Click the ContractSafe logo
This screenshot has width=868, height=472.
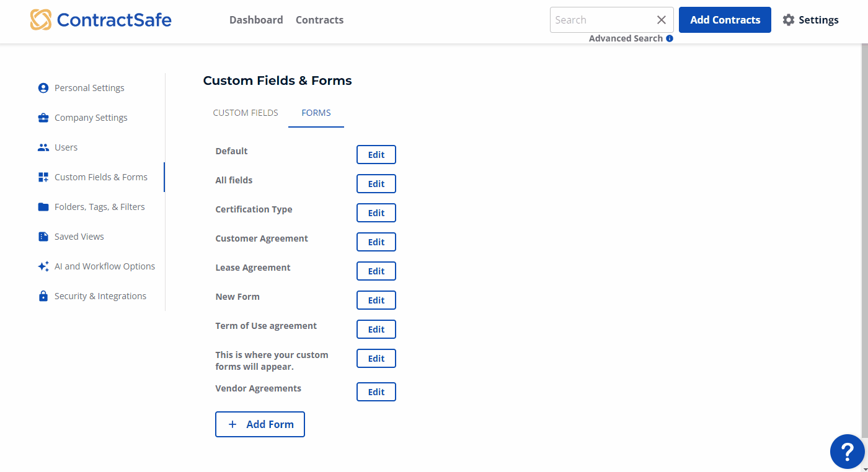pyautogui.click(x=100, y=19)
